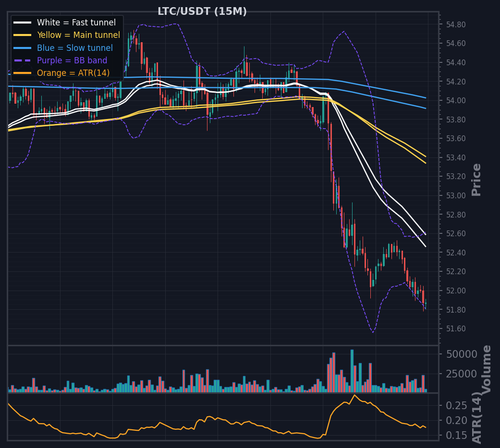Screen dimensions: 500x448
Task: Click the Purple = BB band legend entry
Action: [x=60, y=60]
